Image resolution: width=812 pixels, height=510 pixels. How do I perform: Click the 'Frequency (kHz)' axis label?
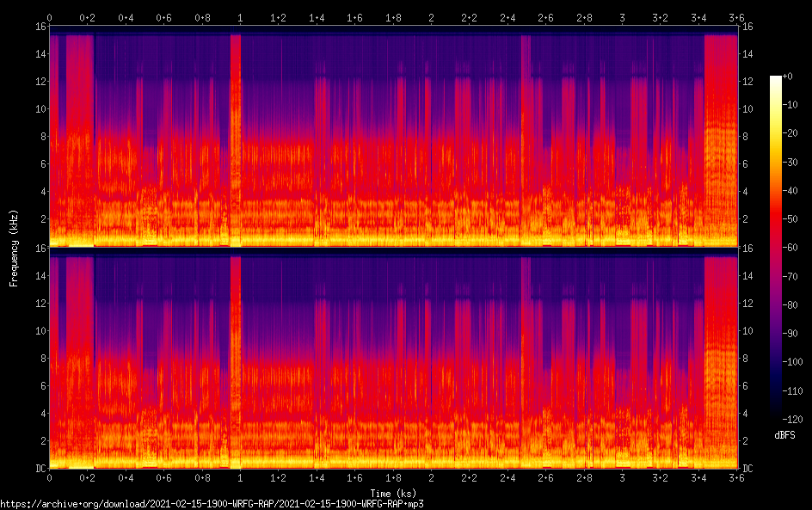[14, 248]
